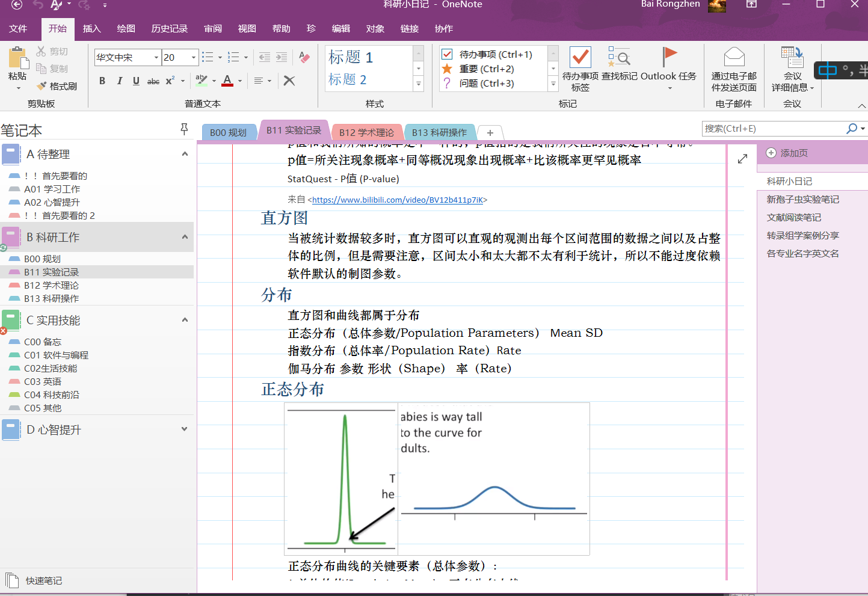Toggle Bold formatting

tap(102, 81)
